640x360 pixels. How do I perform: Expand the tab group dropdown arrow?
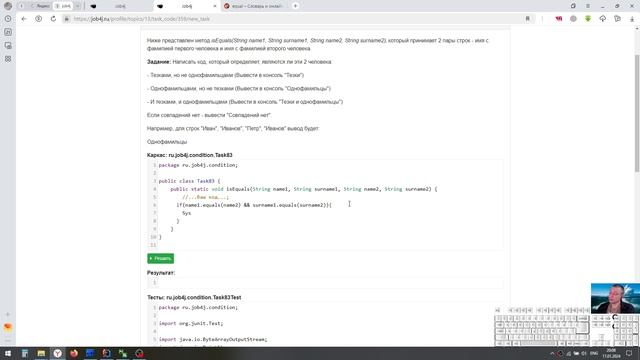(x=78, y=6)
